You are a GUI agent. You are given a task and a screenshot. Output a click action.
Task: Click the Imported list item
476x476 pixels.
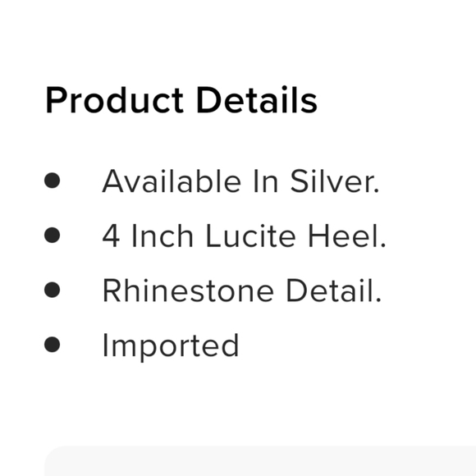(171, 346)
